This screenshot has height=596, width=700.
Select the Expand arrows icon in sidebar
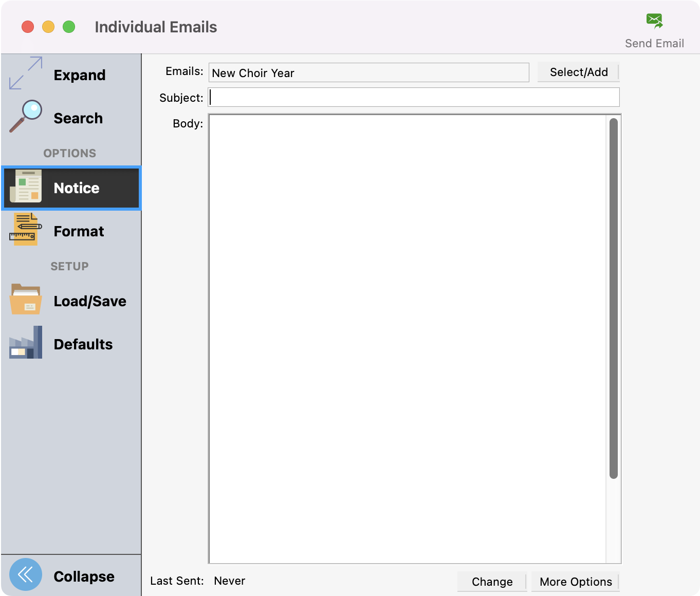click(25, 73)
